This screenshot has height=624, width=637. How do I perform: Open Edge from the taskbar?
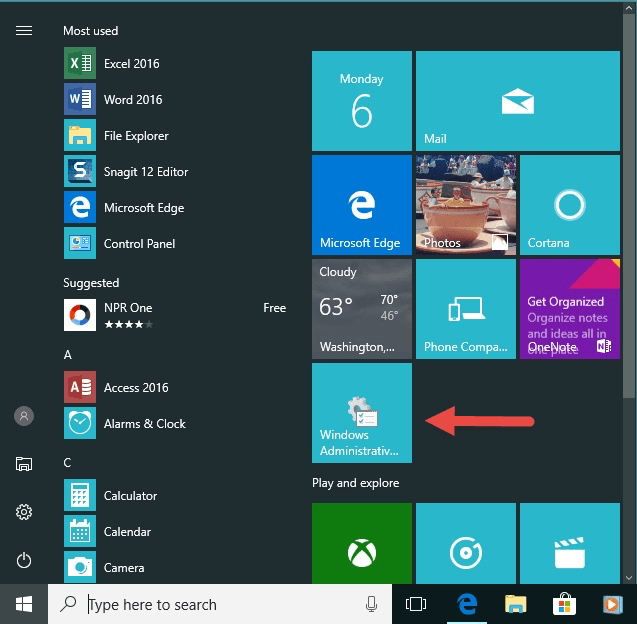tap(466, 604)
